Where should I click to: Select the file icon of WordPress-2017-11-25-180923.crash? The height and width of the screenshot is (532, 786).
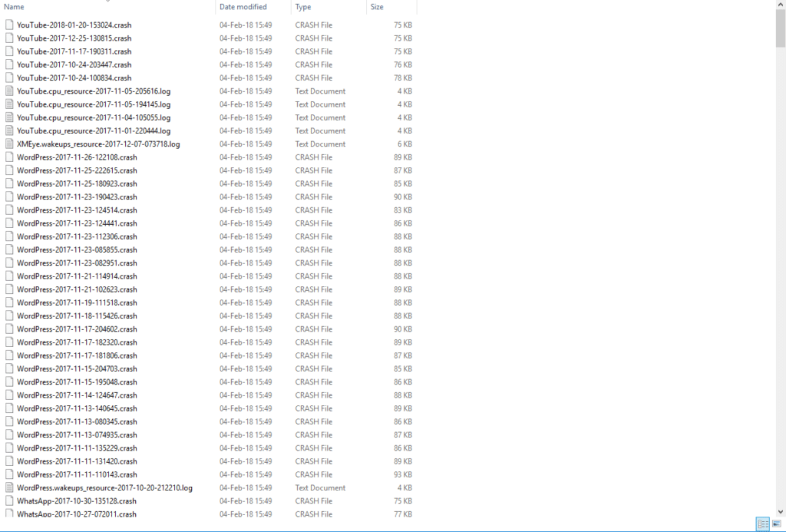click(9, 183)
